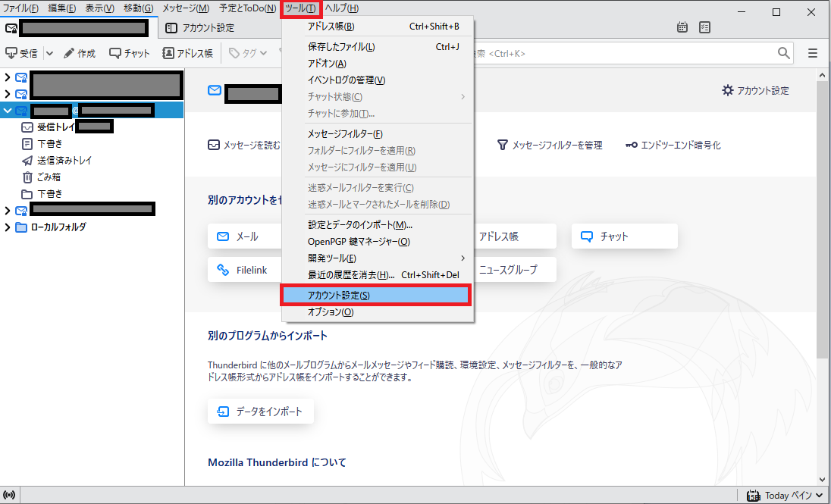Click データをインポート button
Viewport: 831px width, 504px height.
(x=260, y=412)
